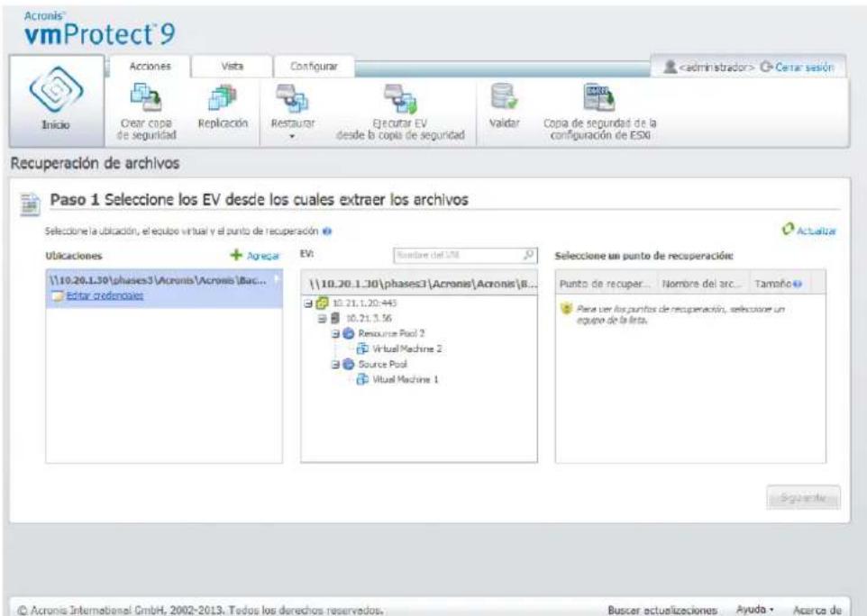
Task: Click the Resource Pool 2 icon
Action: click(x=349, y=334)
